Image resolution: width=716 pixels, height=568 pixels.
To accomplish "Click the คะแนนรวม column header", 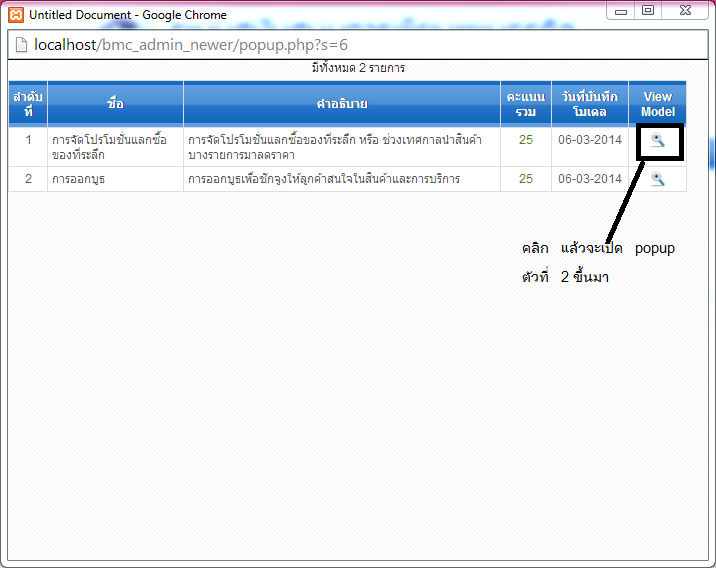I will click(526, 104).
